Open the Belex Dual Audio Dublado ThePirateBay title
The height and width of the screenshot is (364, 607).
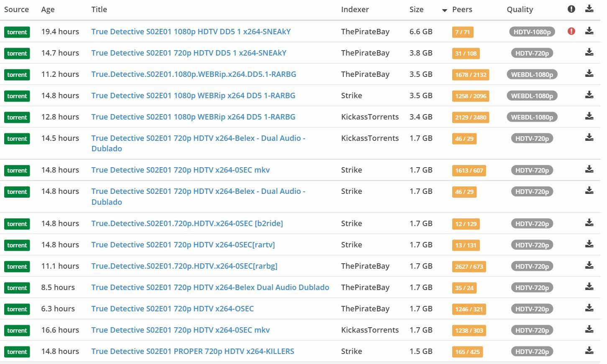[210, 288]
